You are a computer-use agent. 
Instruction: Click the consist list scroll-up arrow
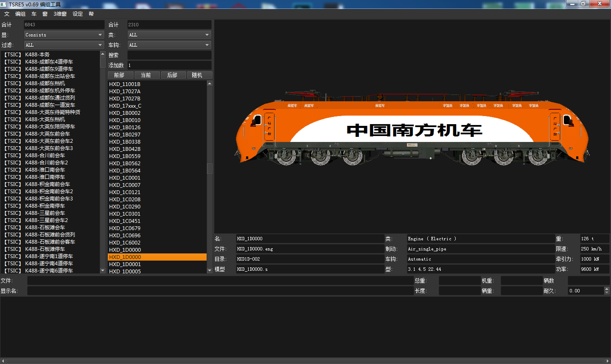pos(103,54)
